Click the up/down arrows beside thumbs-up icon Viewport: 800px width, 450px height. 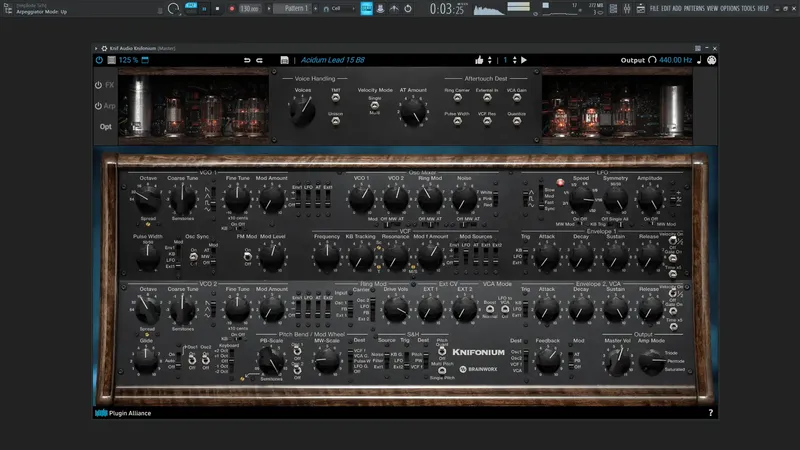[x=490, y=60]
